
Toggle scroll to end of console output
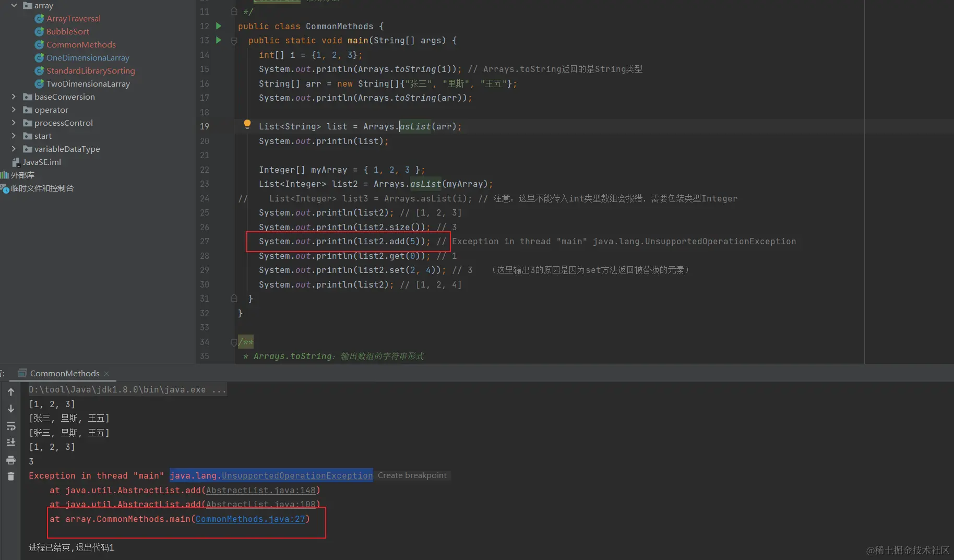tap(11, 443)
